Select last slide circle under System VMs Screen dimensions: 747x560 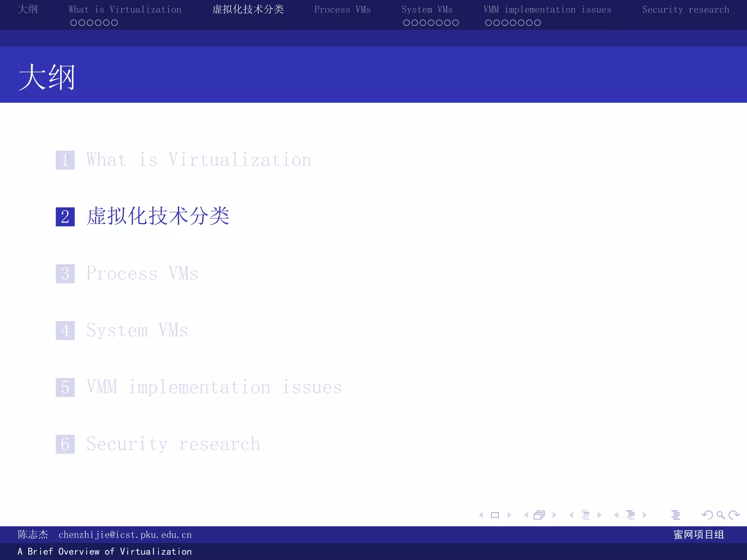[456, 23]
